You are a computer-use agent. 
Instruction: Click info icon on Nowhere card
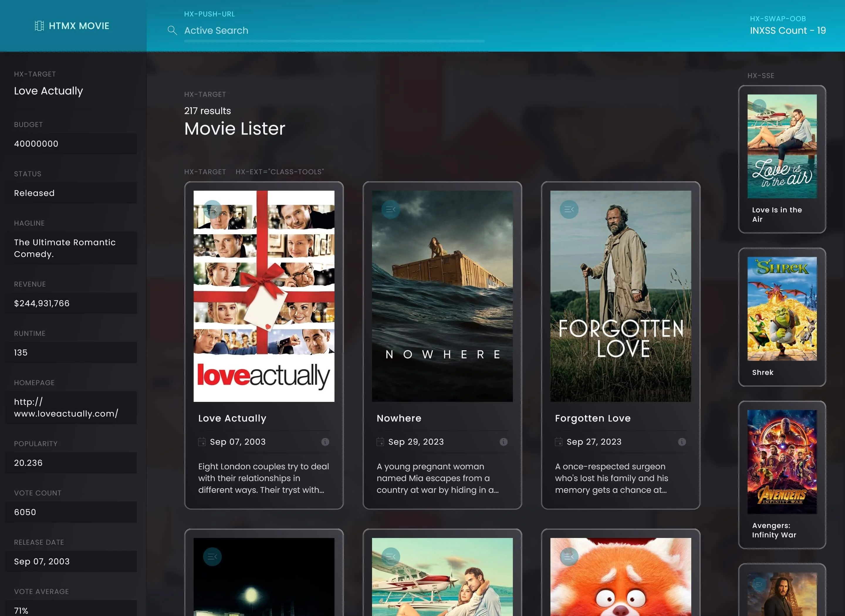tap(503, 442)
